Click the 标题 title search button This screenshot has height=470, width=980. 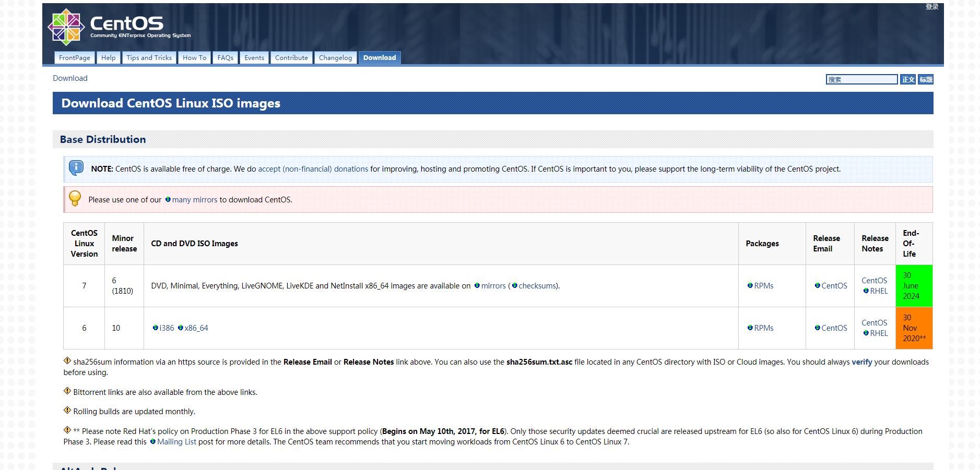click(x=926, y=79)
